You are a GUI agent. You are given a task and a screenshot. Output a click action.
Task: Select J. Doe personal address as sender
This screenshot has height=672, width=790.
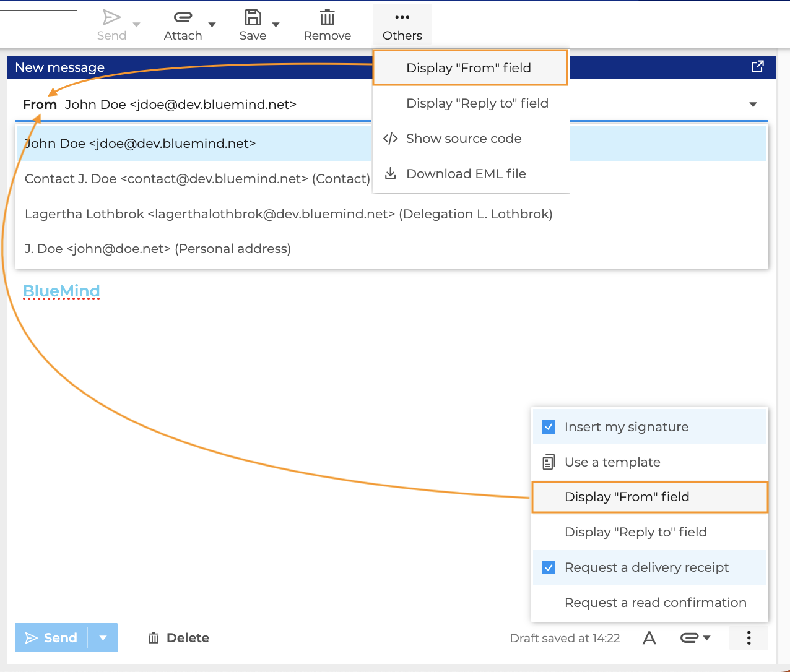[x=158, y=249]
